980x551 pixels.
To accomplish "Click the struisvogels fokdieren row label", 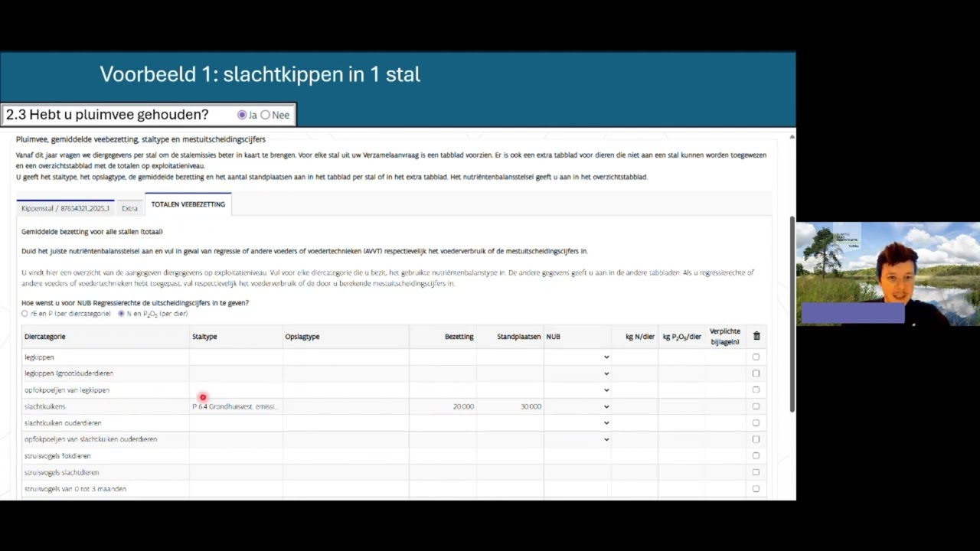I will pos(57,456).
